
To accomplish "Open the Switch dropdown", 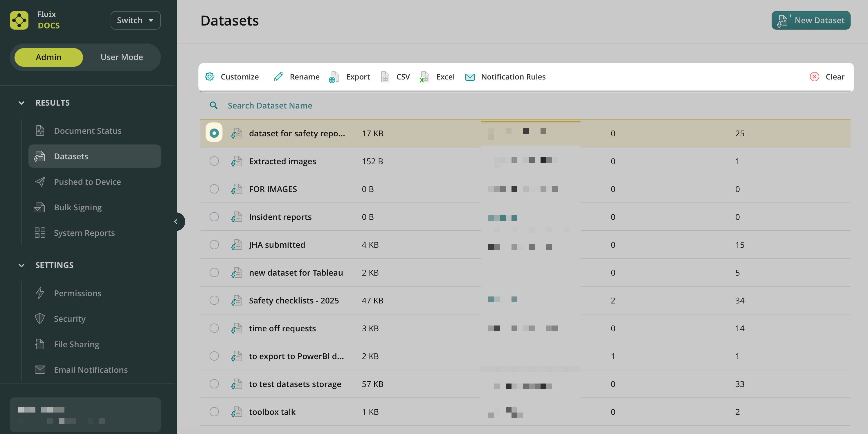I will tap(136, 20).
